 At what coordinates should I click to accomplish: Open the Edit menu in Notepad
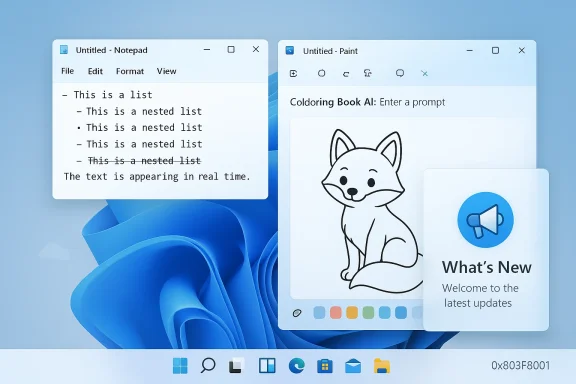click(95, 71)
